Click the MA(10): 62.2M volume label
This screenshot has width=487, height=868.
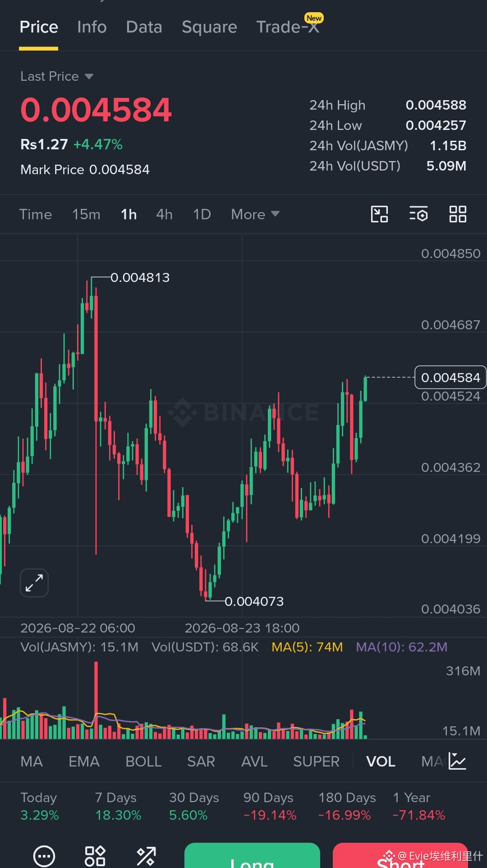tap(402, 647)
